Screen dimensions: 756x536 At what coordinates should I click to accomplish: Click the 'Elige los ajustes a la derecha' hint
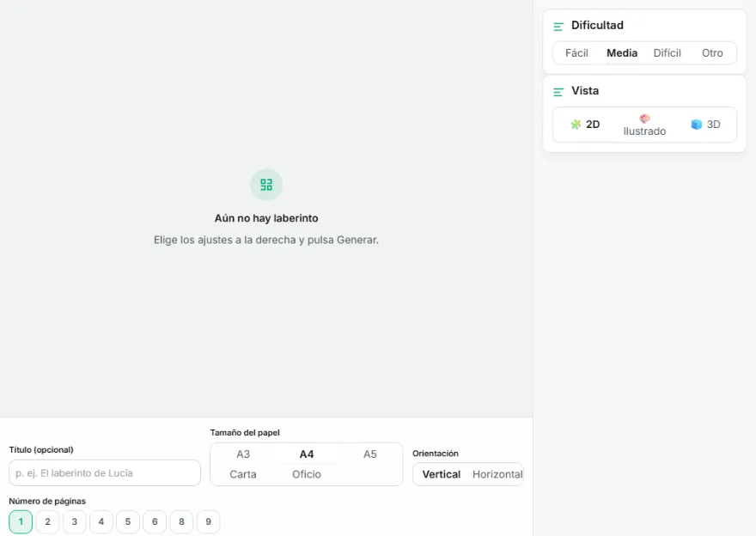[x=266, y=240]
